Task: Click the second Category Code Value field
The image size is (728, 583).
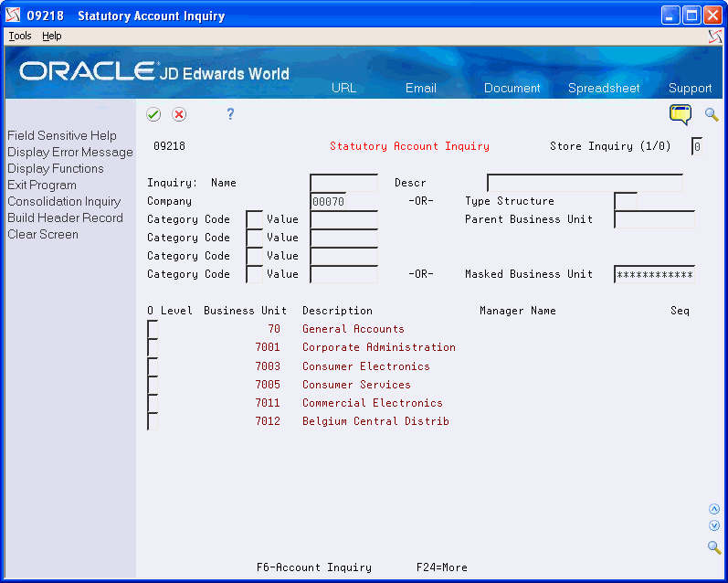Action: tap(343, 238)
